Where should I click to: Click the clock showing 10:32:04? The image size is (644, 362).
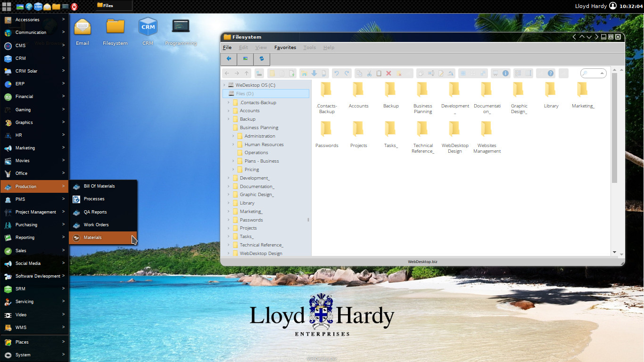coord(631,7)
